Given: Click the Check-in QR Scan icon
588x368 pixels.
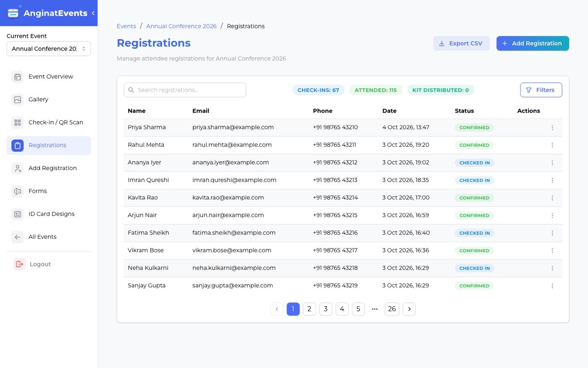Looking at the screenshot, I should tap(17, 122).
